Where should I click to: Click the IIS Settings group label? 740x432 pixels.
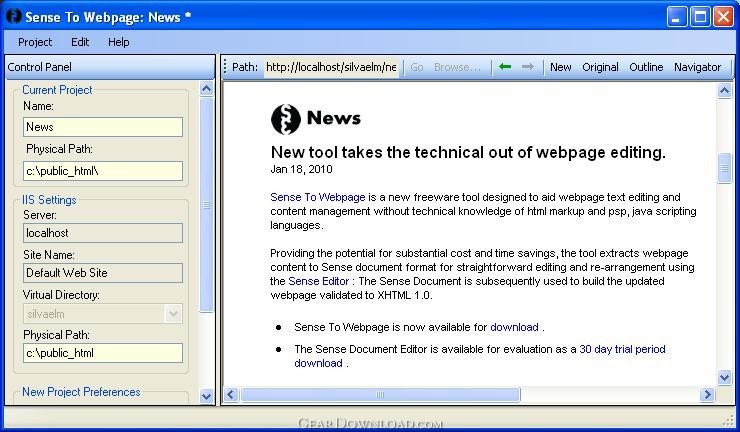pyautogui.click(x=49, y=200)
